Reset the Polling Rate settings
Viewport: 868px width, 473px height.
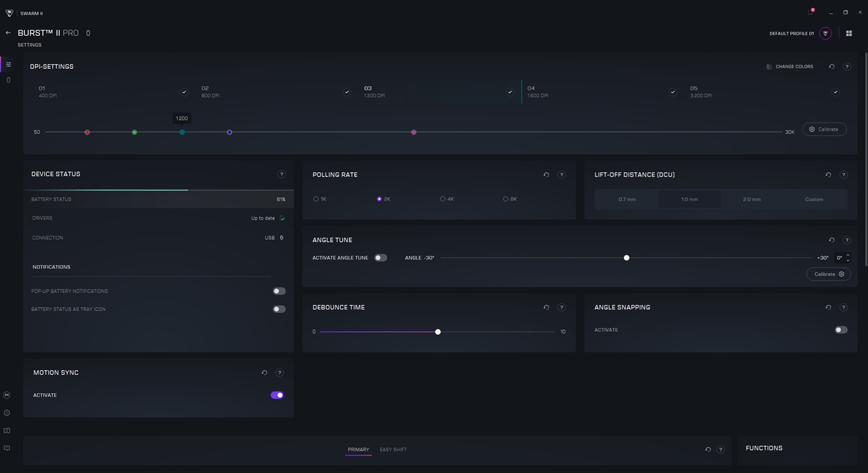[x=547, y=175]
